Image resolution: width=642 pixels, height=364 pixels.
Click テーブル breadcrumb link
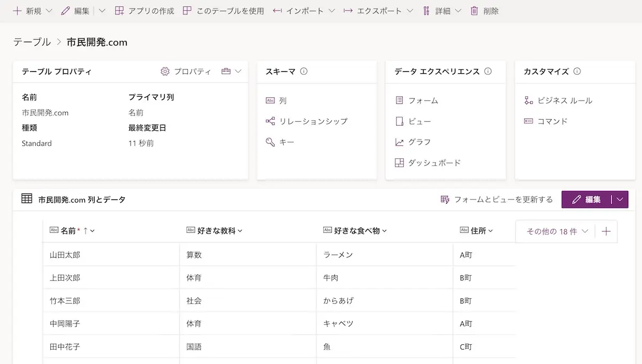(32, 42)
